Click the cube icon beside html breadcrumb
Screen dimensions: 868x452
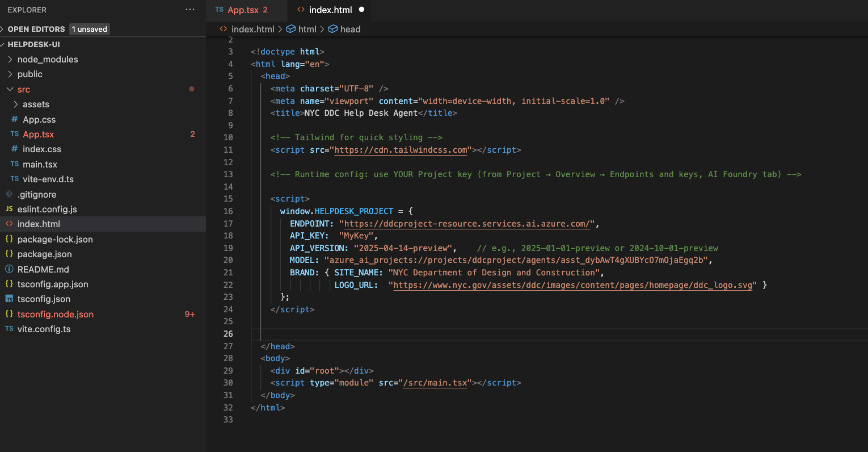tap(290, 29)
